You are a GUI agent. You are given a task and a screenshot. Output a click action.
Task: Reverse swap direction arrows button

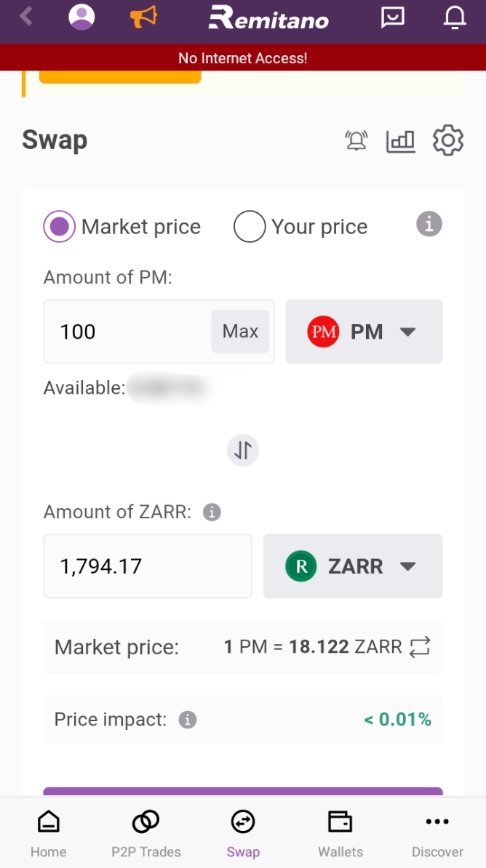(243, 451)
